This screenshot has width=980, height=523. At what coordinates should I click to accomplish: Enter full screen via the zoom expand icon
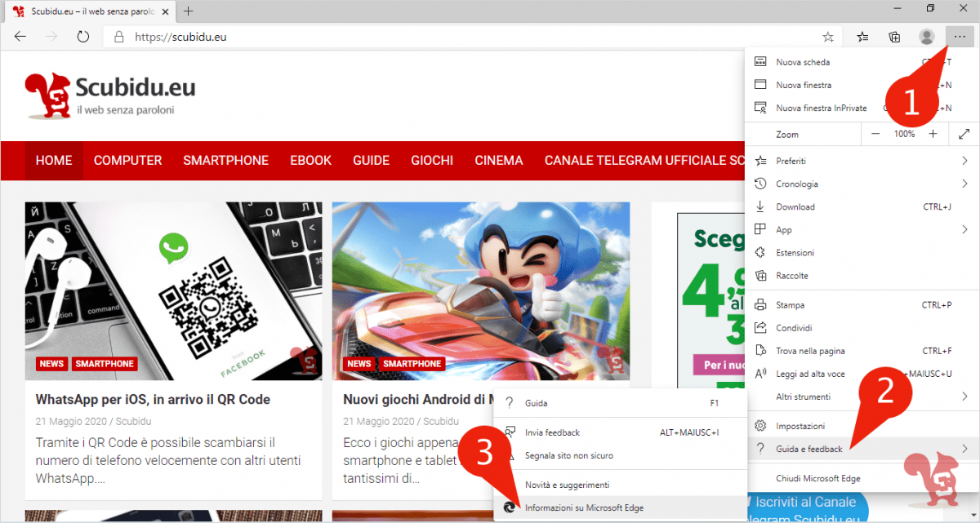click(x=964, y=134)
